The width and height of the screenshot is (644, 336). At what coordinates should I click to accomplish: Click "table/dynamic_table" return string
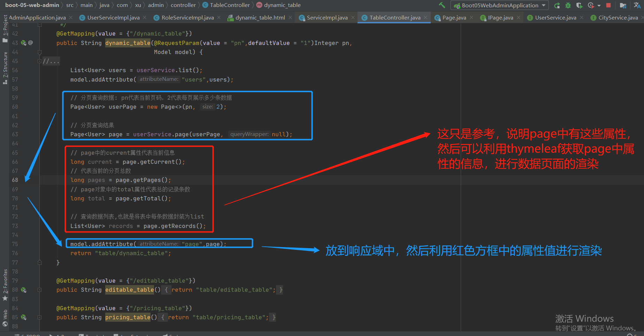[x=131, y=253]
